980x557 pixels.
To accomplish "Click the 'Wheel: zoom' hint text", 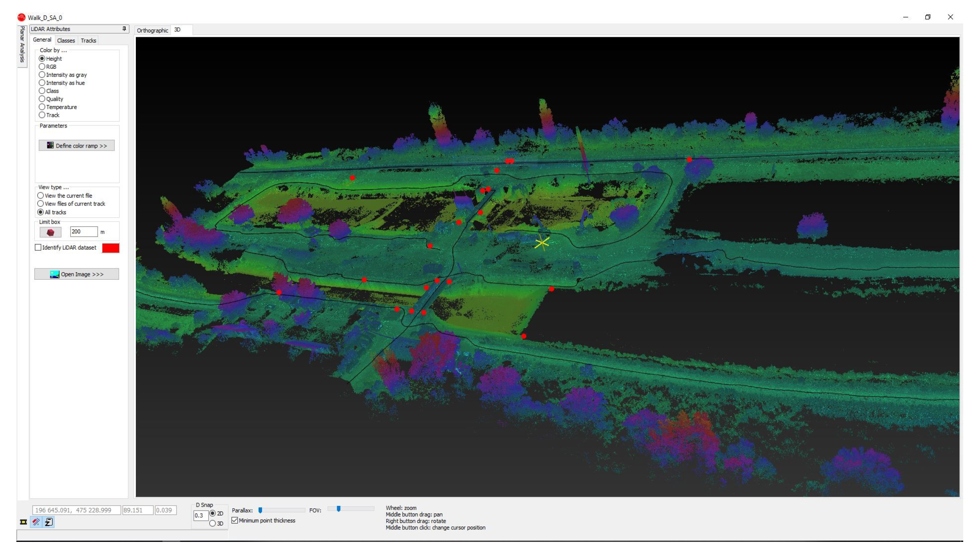I will pyautogui.click(x=401, y=508).
